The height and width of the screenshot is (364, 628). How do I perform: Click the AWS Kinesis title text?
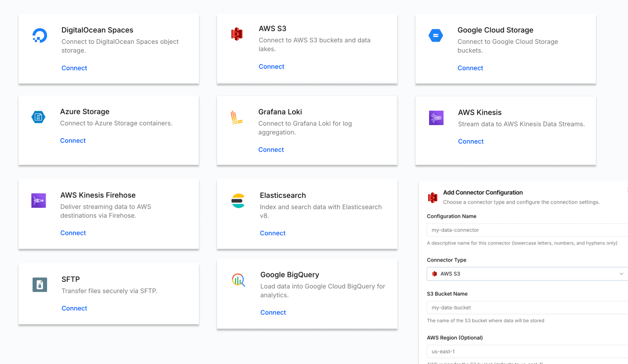[x=480, y=112]
